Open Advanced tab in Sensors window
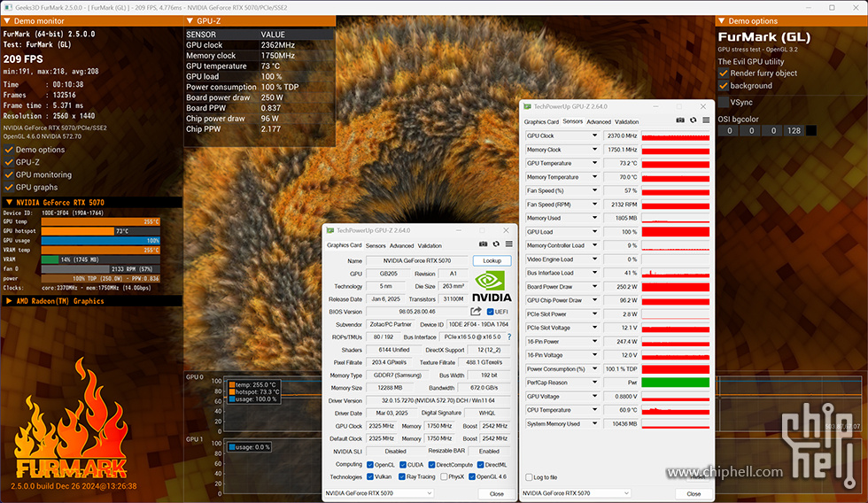 click(599, 121)
